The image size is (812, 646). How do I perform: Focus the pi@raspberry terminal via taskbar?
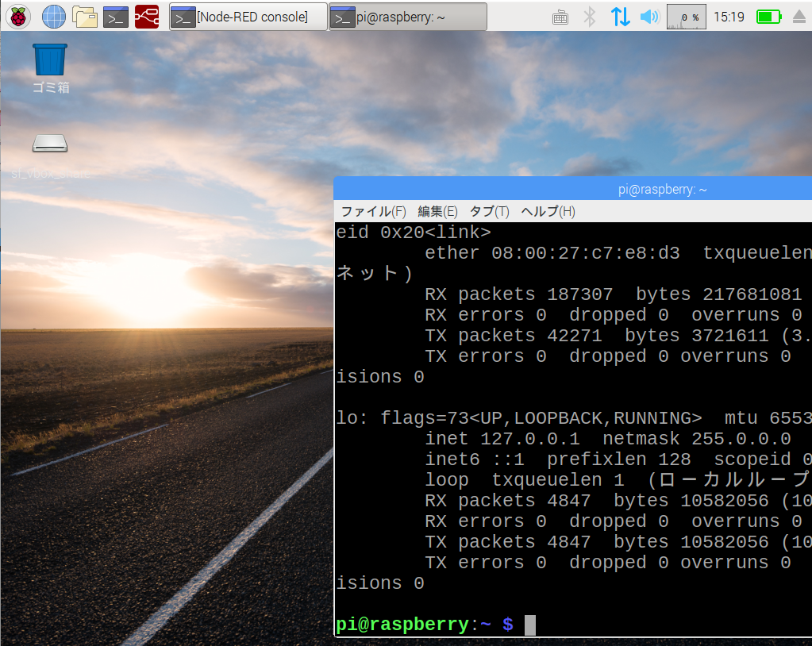click(x=405, y=15)
